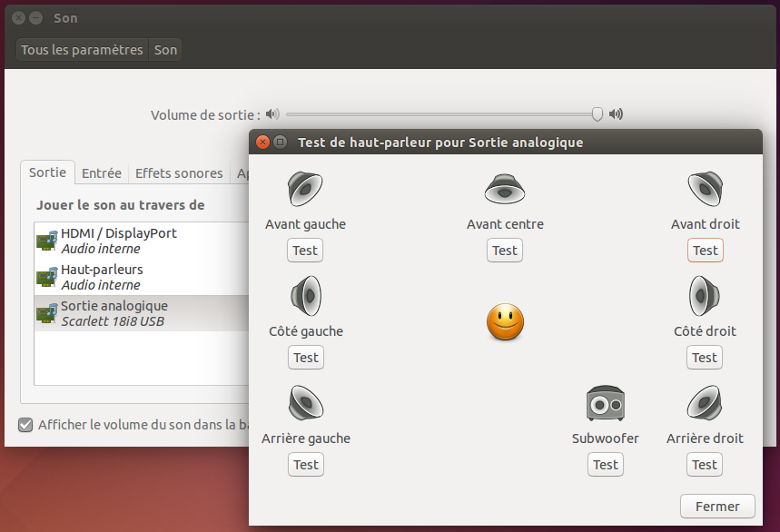
Task: Click the Son breadcrumb button
Action: click(x=165, y=50)
